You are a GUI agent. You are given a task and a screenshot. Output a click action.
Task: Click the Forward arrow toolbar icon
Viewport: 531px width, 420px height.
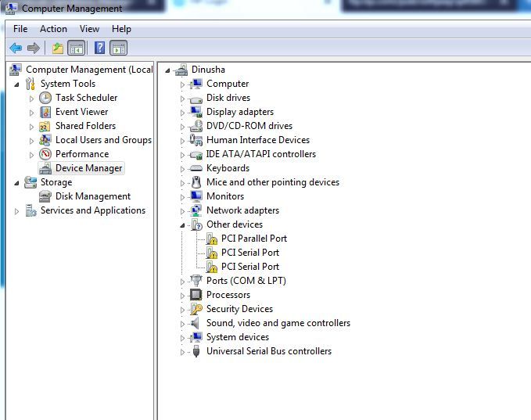[34, 48]
